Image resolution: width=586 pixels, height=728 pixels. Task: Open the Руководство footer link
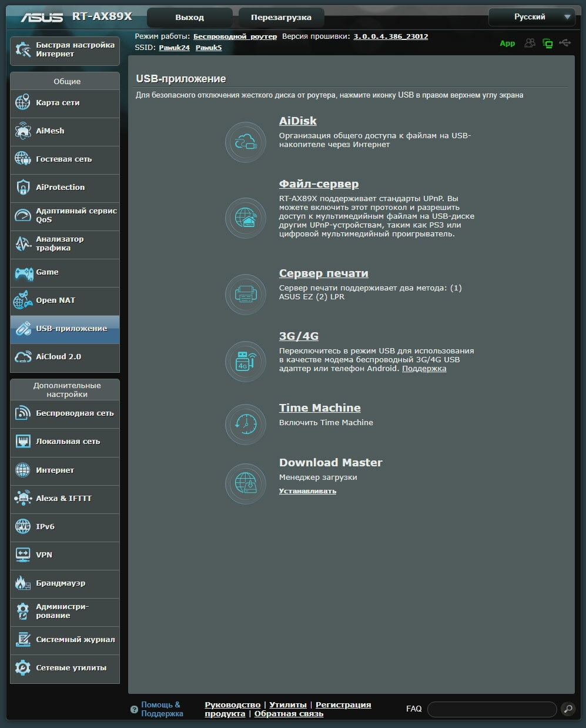coord(233,704)
